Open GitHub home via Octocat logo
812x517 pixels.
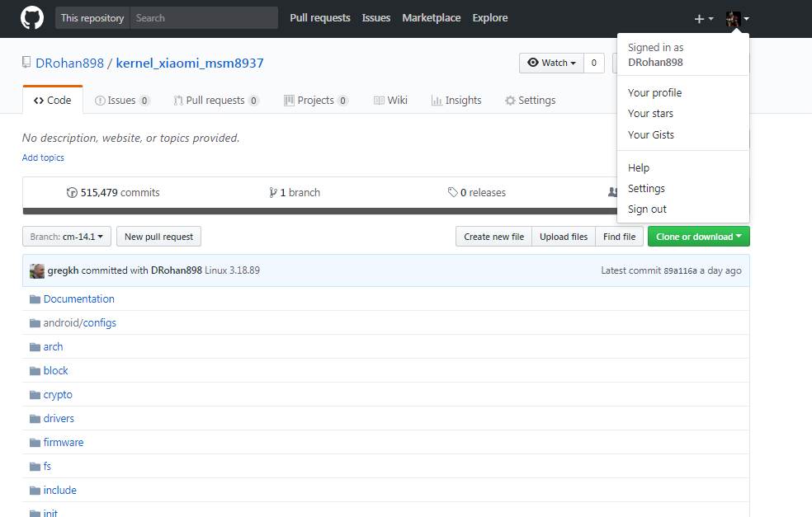32,17
